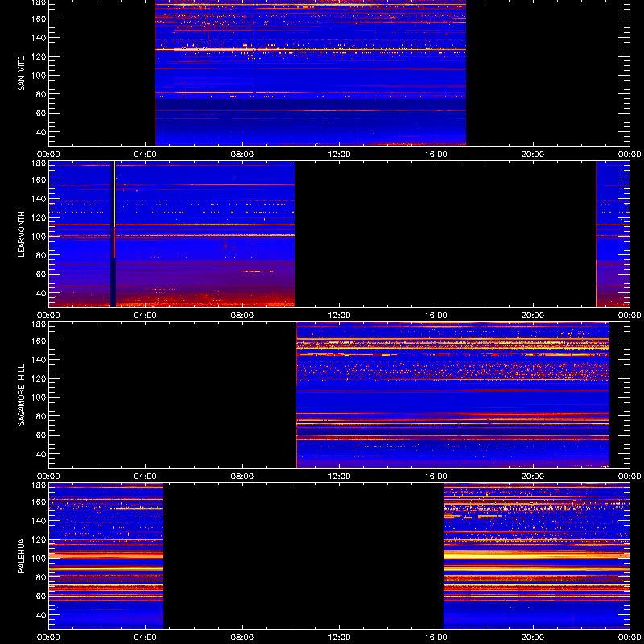Viewport: 644px width, 644px height.
Task: Click the 140 frequency label on Palehua axis
Action: (40, 521)
